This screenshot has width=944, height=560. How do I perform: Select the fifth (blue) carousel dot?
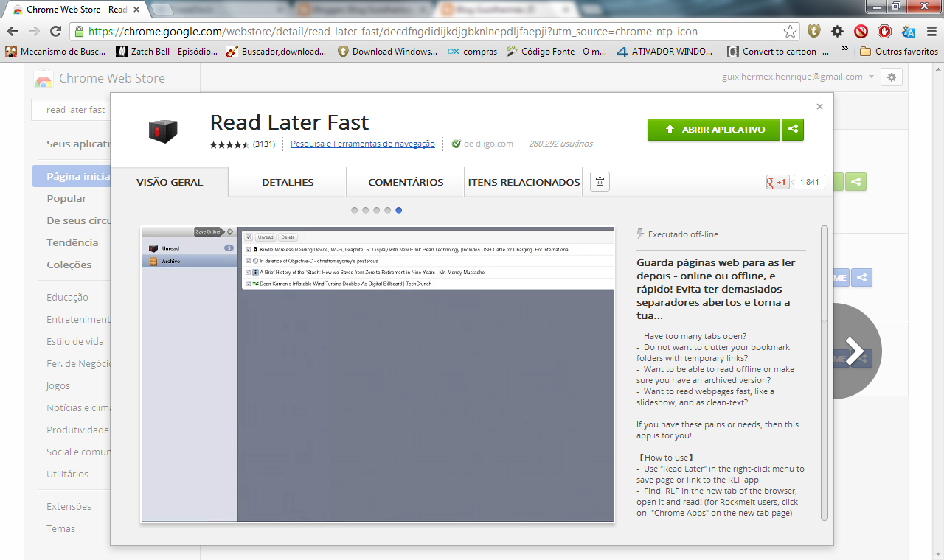[399, 210]
